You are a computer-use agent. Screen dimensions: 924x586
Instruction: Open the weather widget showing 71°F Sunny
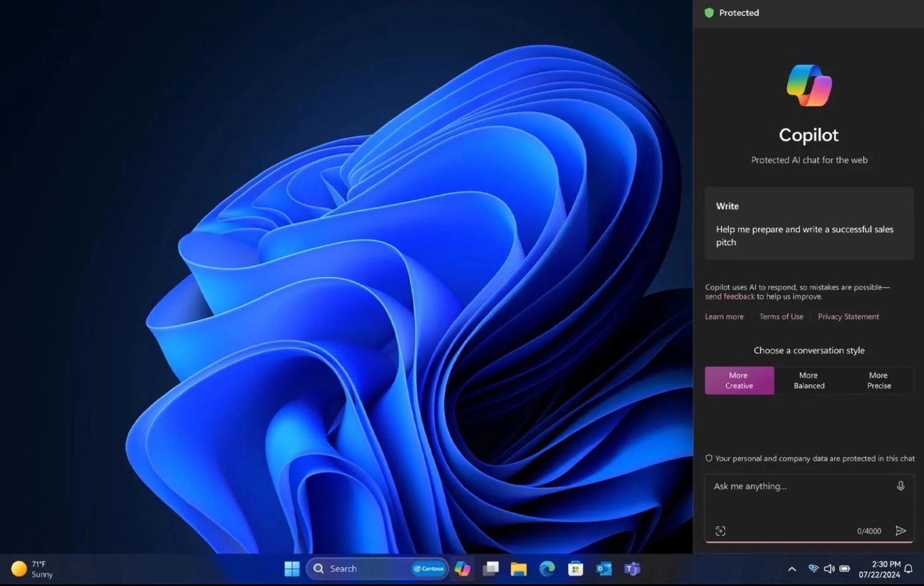click(32, 569)
